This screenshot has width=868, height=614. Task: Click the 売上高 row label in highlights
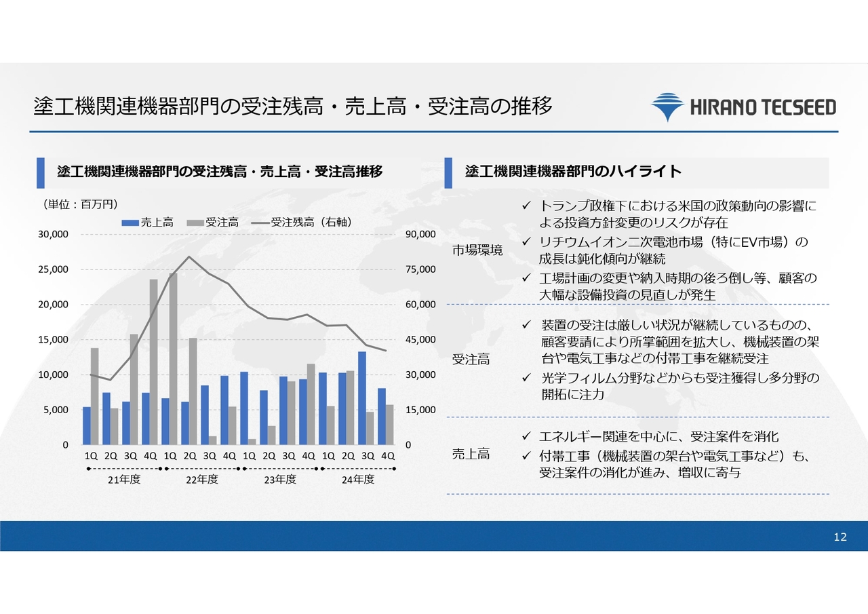pyautogui.click(x=471, y=455)
